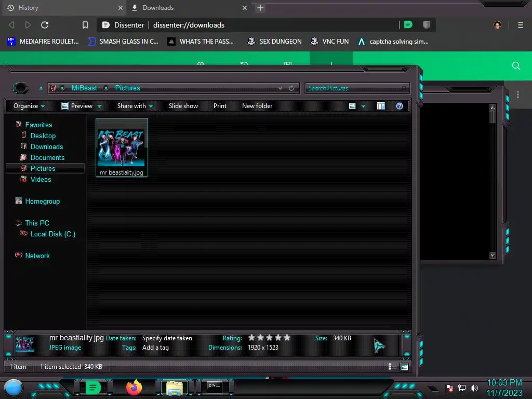Image resolution: width=532 pixels, height=399 pixels.
Task: Click the green Dissenter comment icon in address bar
Action: coord(408,24)
